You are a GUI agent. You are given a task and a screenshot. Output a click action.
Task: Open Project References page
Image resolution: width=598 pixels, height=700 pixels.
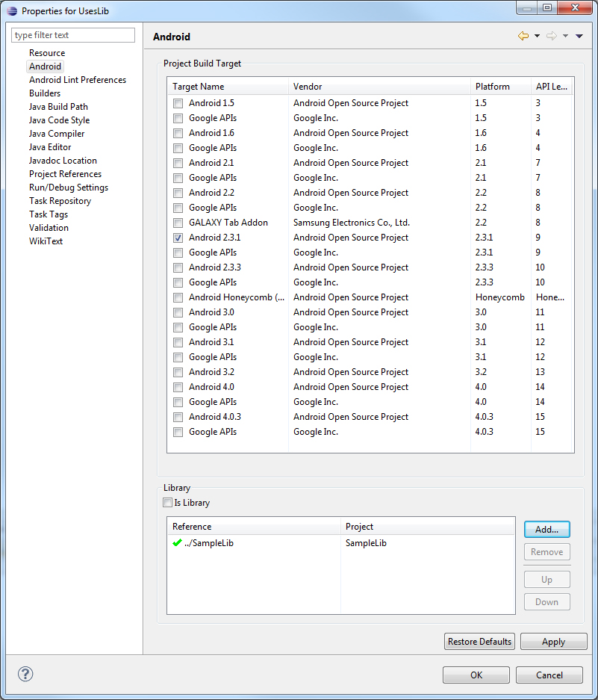click(65, 173)
